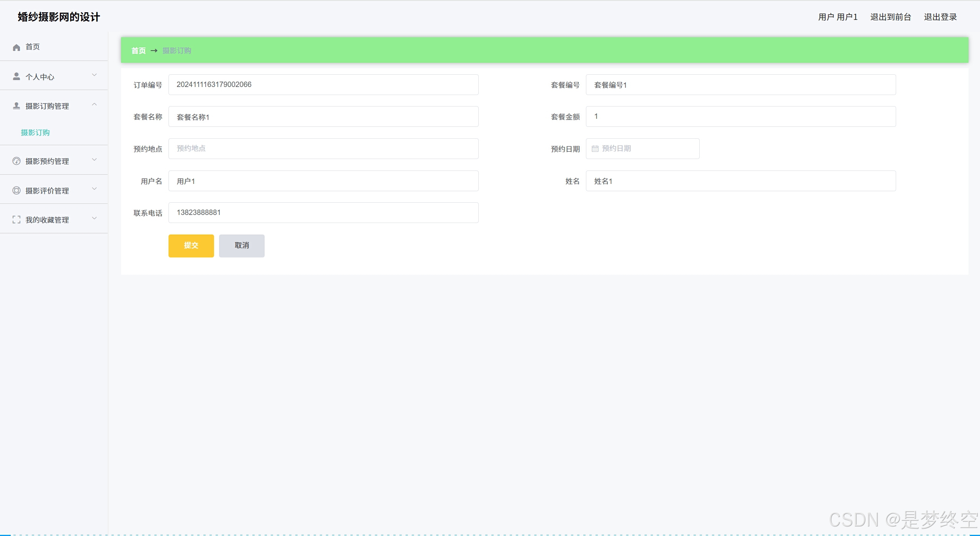Click 退出登录 in the top bar
Screen dimensions: 980x536
(940, 17)
